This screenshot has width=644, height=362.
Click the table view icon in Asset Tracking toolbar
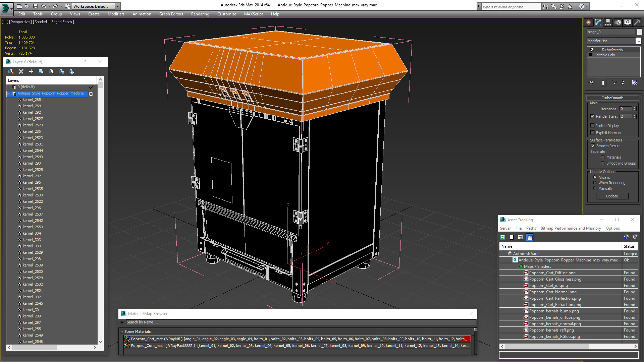(x=530, y=237)
